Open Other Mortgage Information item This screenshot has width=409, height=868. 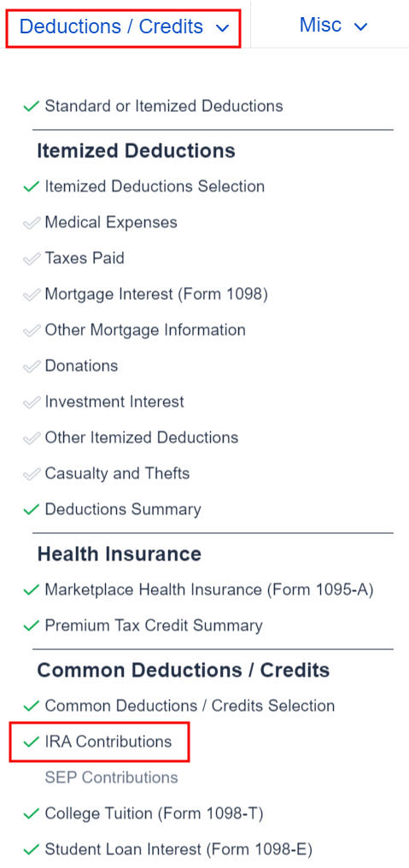click(145, 330)
